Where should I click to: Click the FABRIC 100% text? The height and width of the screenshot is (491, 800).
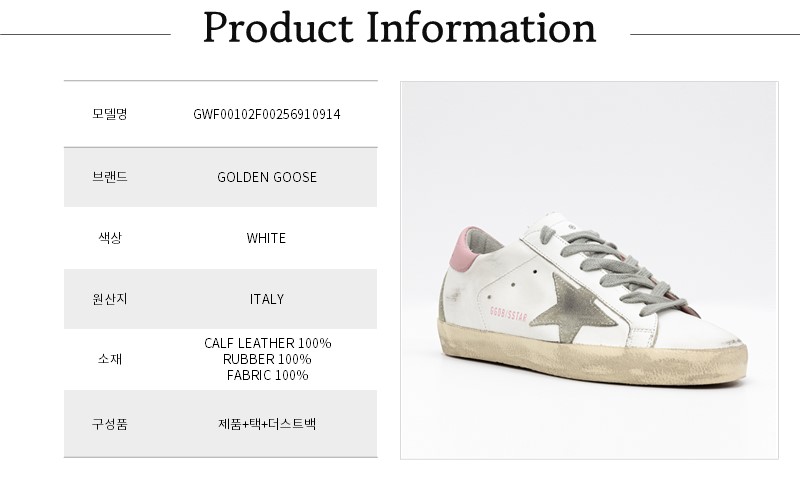point(267,375)
